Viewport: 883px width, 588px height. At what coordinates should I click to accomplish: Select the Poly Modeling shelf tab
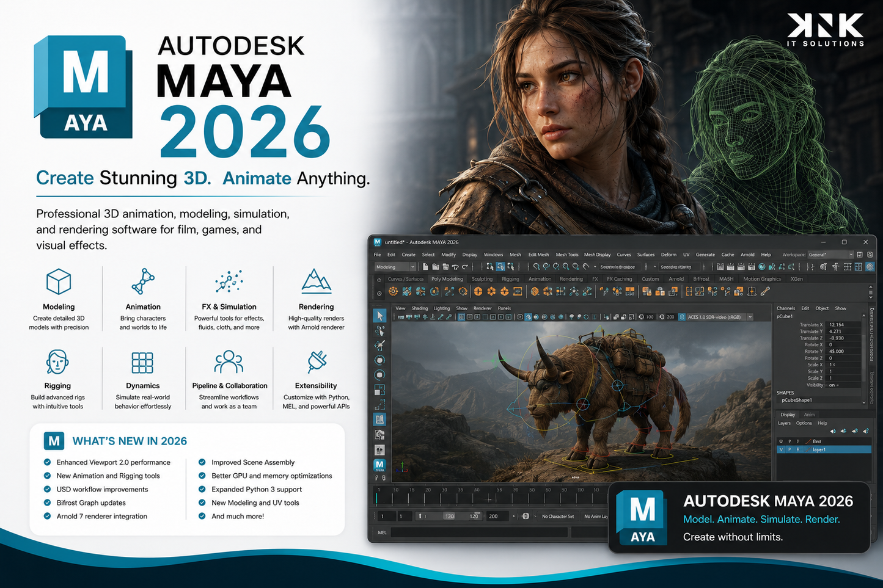(x=447, y=279)
